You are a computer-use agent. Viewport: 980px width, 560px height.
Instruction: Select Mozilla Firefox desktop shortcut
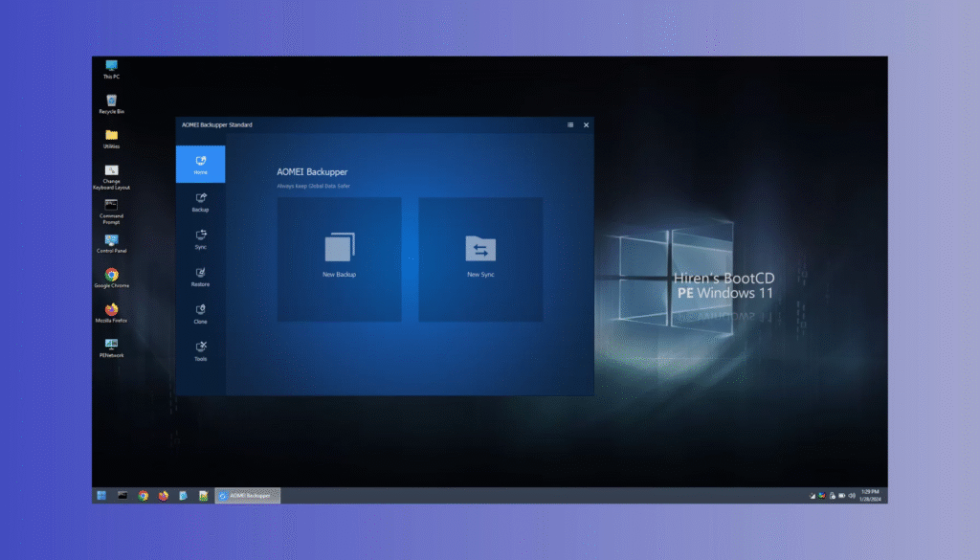(111, 312)
